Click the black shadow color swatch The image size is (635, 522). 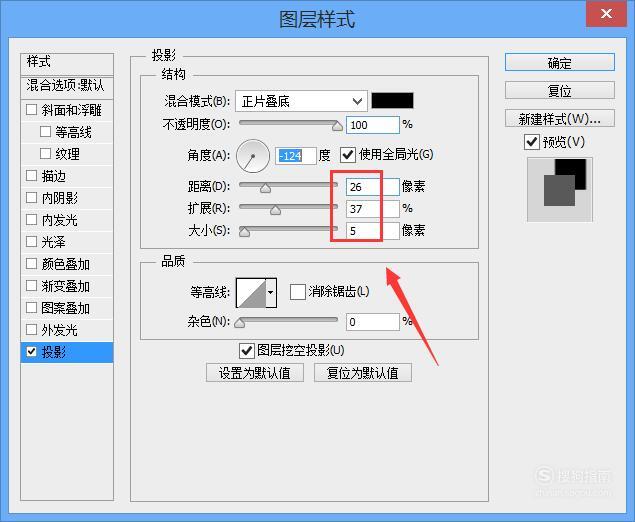click(392, 101)
